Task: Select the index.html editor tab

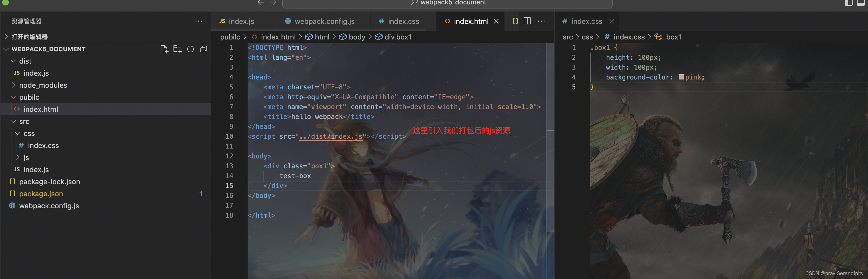Action: tap(471, 21)
